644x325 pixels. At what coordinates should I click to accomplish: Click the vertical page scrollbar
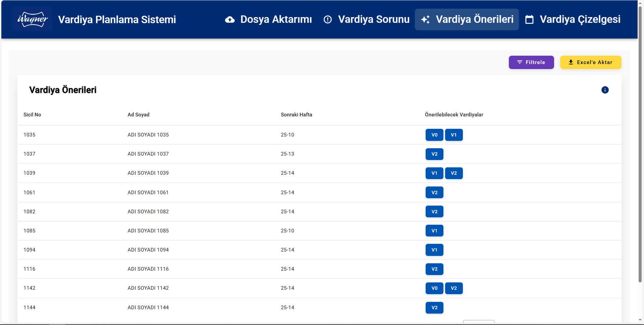(640, 144)
